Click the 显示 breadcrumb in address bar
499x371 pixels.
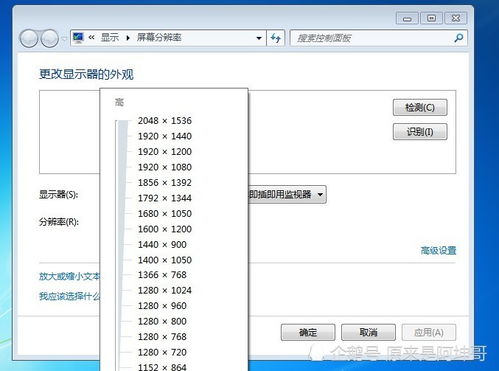(x=110, y=37)
